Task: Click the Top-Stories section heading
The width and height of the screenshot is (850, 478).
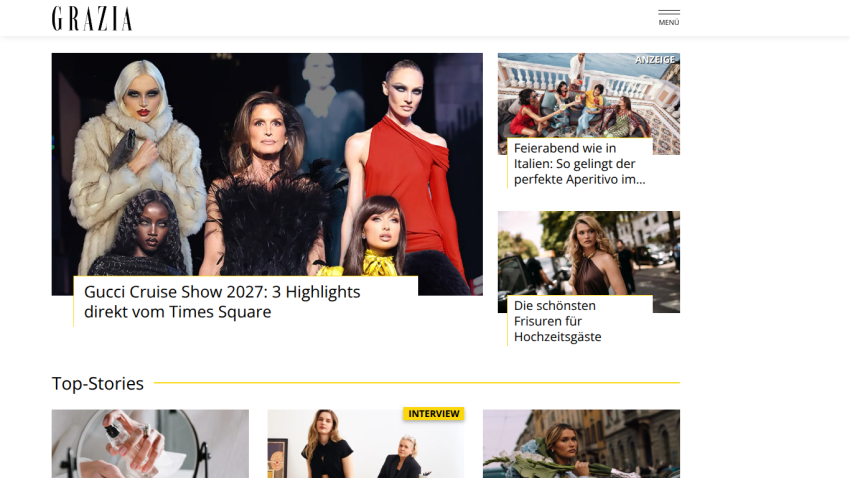Action: click(98, 384)
